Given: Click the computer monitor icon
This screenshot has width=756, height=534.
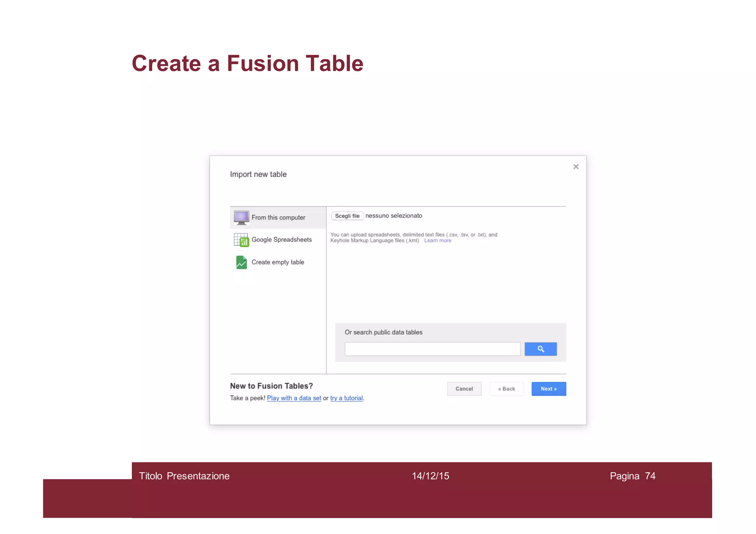Looking at the screenshot, I should pos(241,218).
